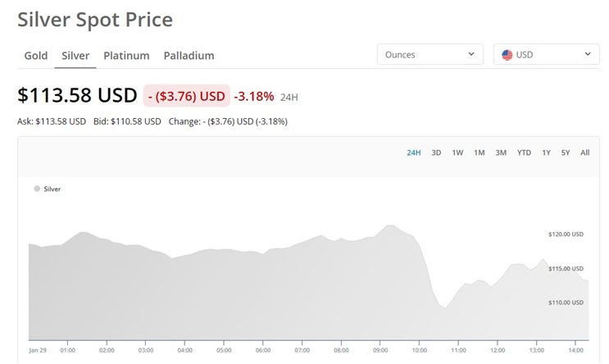Set the chart to 1Y
Screen dimensions: 609x364
(x=546, y=152)
